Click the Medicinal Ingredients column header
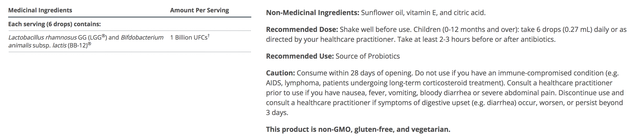The width and height of the screenshot is (644, 140). coord(40,10)
